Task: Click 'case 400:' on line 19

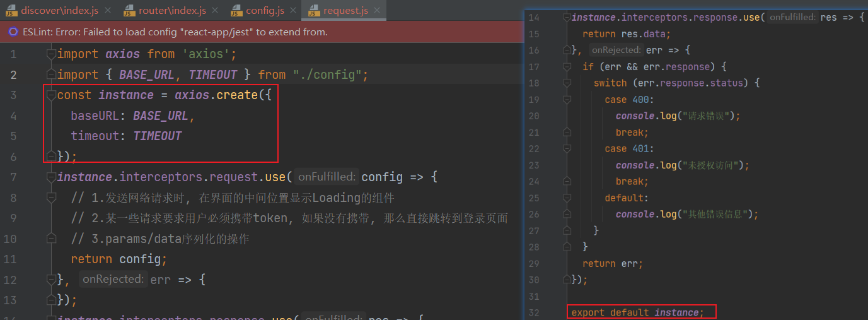Action: click(630, 100)
